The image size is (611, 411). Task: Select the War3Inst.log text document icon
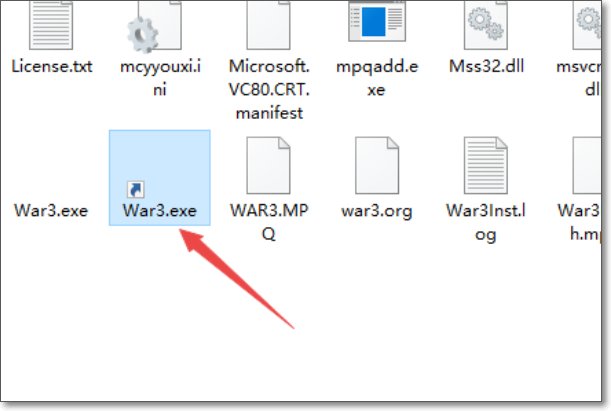[x=486, y=165]
